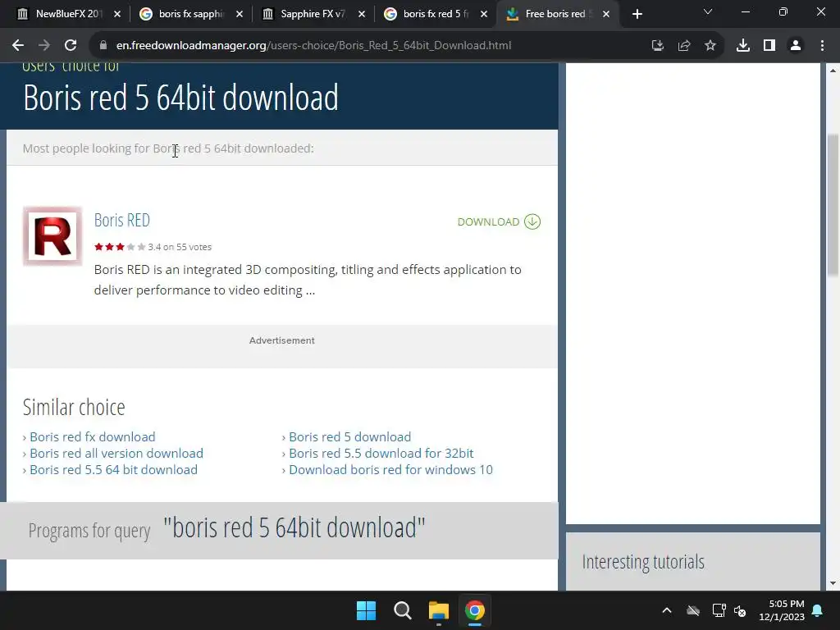840x630 pixels.
Task: Click the scrollbar up arrow
Action: pos(833,71)
